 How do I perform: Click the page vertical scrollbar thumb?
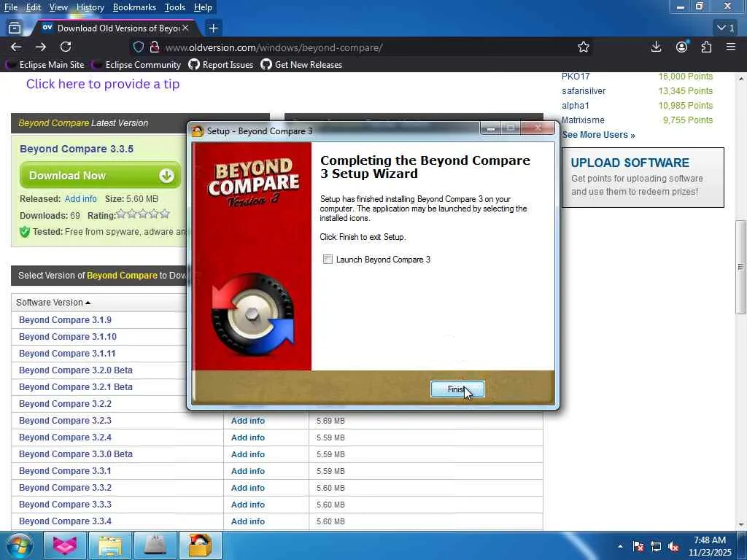[740, 267]
